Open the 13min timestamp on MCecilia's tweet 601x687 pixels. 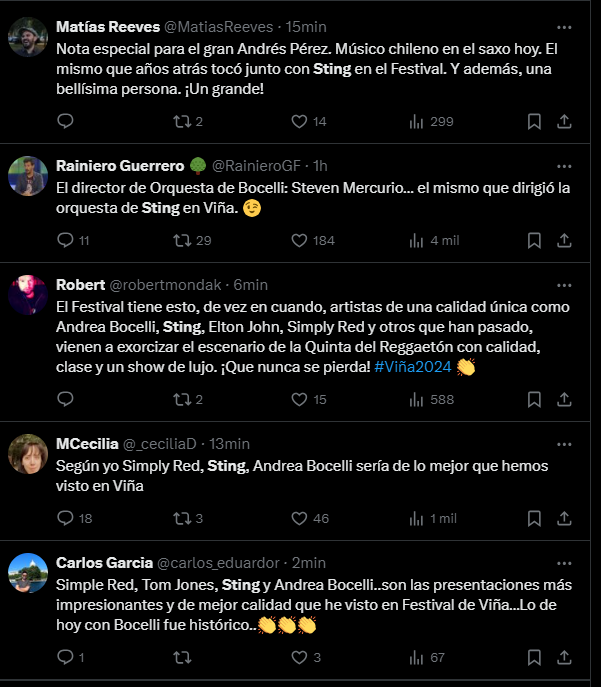(x=229, y=444)
